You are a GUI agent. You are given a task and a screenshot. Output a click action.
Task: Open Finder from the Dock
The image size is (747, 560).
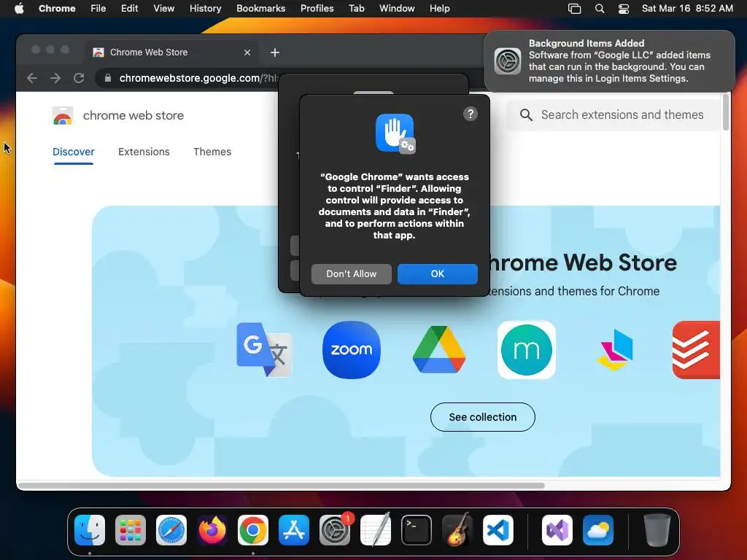90,530
